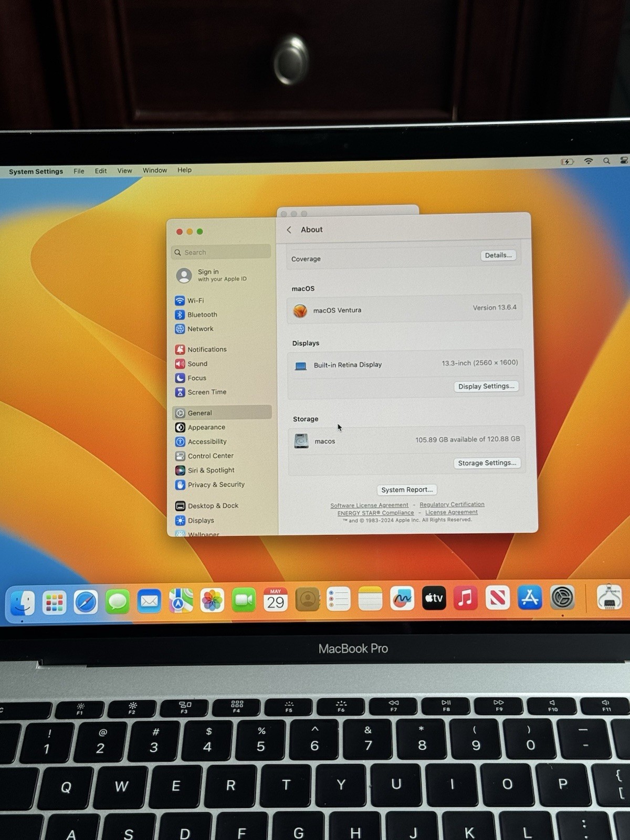
Task: Open Reminders app in the Dock
Action: (x=339, y=599)
